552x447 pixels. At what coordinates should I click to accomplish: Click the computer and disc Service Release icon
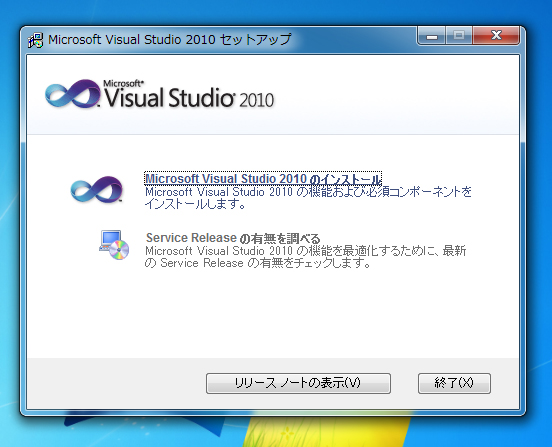(x=114, y=245)
